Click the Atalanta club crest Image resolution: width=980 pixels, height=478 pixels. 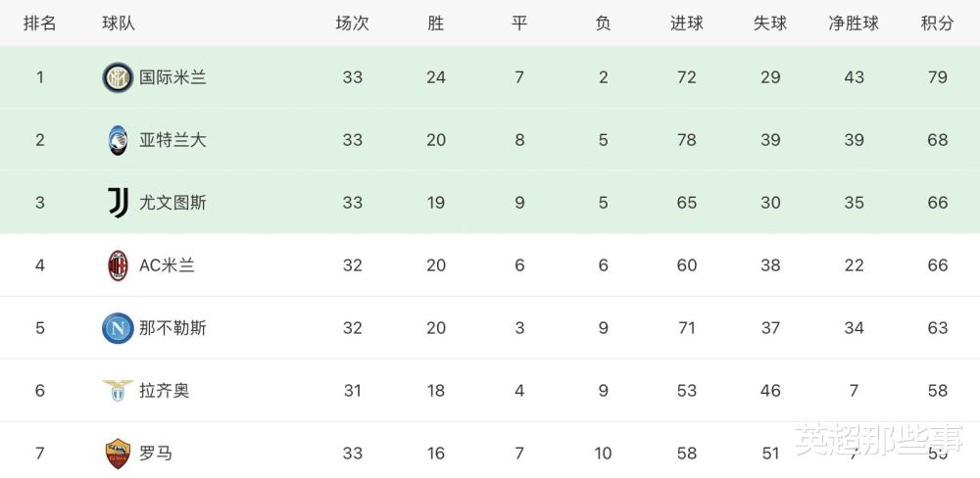pos(118,140)
